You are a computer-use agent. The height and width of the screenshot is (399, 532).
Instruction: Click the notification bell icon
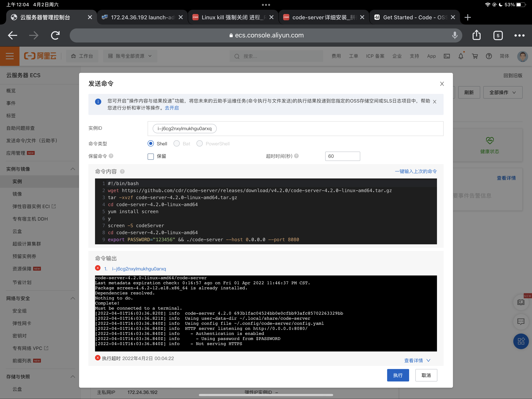(461, 56)
